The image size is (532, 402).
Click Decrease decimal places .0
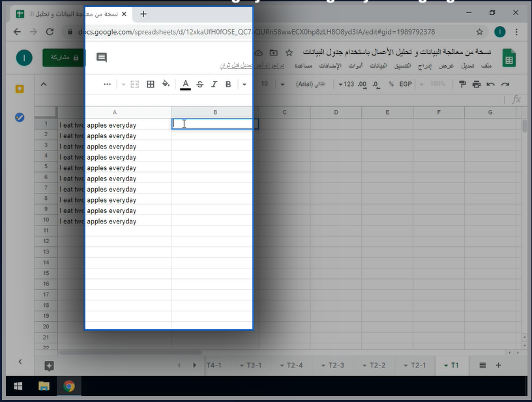376,84
